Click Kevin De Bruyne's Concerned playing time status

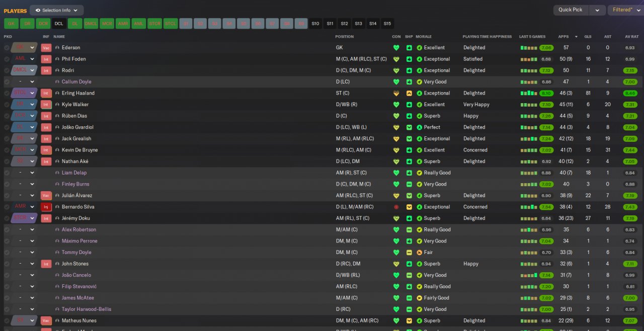point(475,150)
